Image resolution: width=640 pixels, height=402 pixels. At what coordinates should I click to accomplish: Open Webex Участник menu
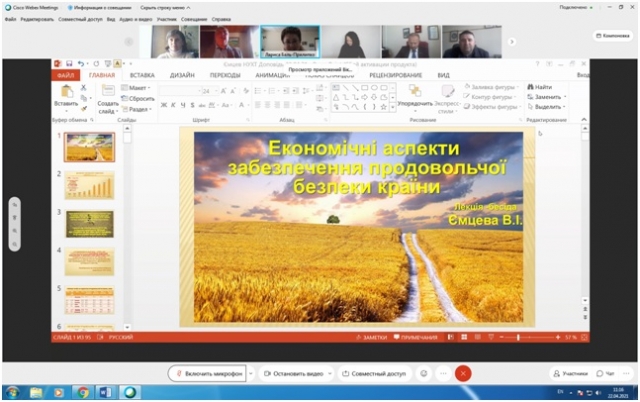167,19
